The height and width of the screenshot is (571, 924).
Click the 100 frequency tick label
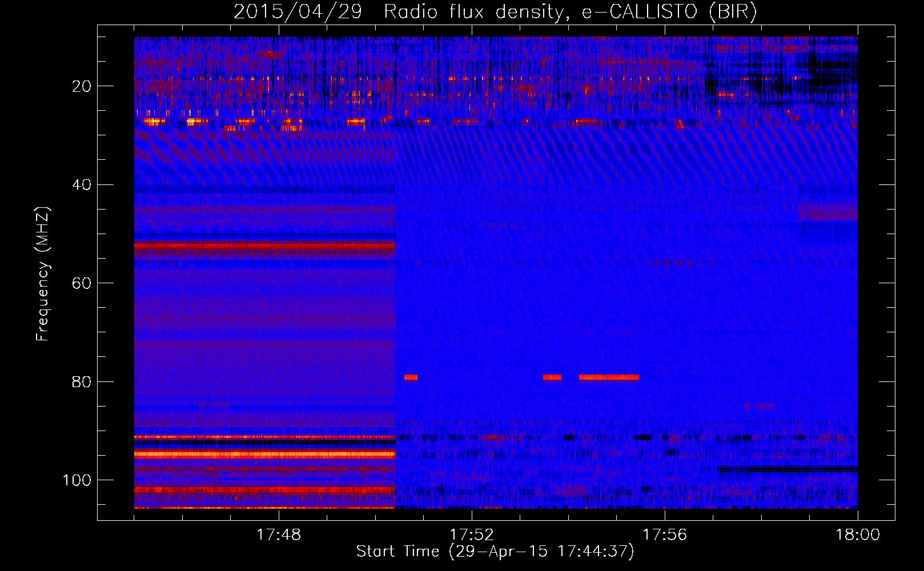(x=77, y=480)
